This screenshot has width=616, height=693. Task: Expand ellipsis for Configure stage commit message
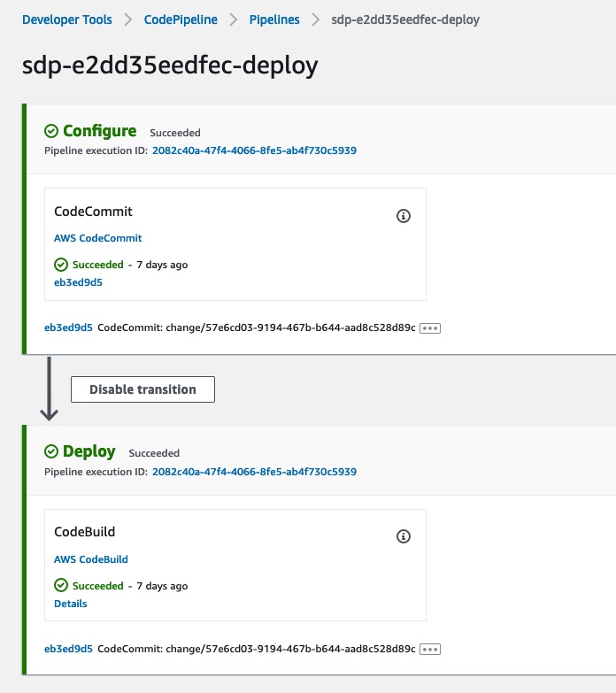[430, 328]
